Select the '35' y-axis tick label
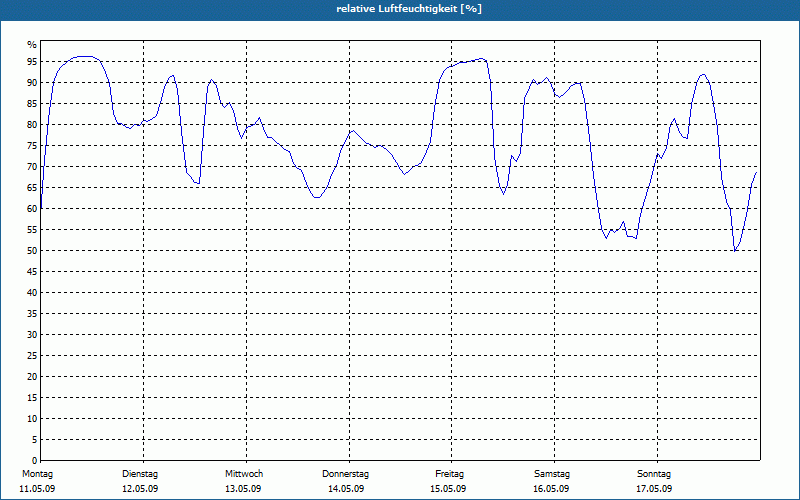 tap(32, 314)
